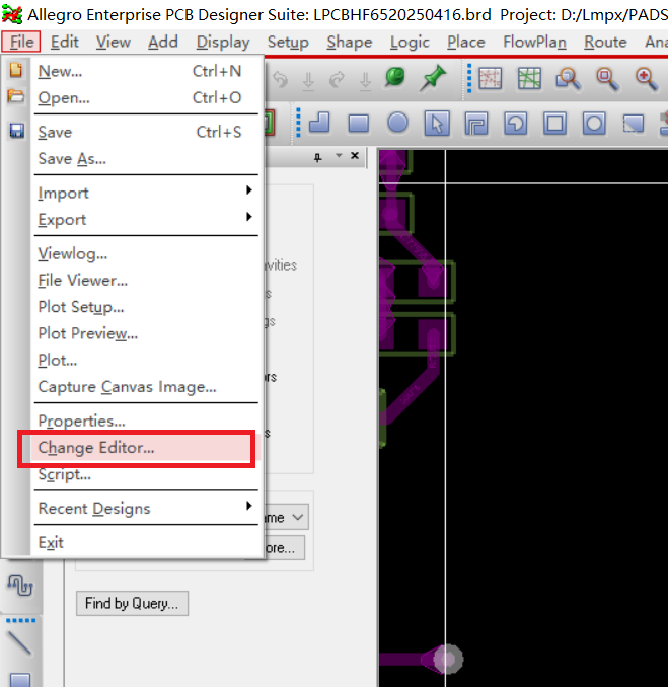Open the View menu

pyautogui.click(x=113, y=42)
